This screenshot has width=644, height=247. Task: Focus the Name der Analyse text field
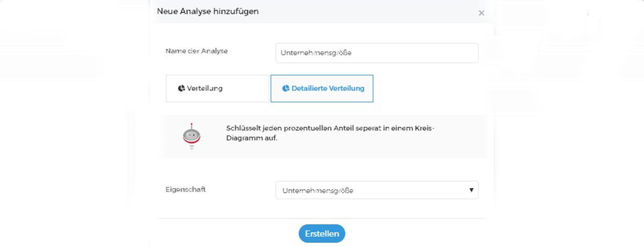(x=377, y=53)
